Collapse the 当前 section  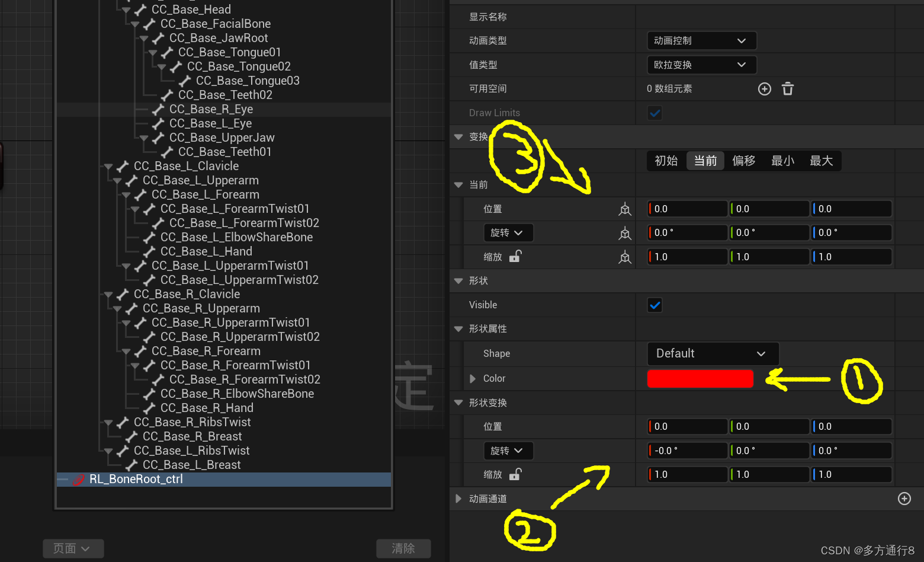[458, 185]
